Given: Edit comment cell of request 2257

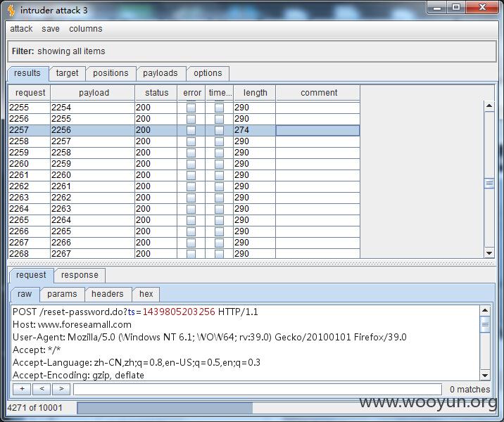Looking at the screenshot, I should point(317,130).
